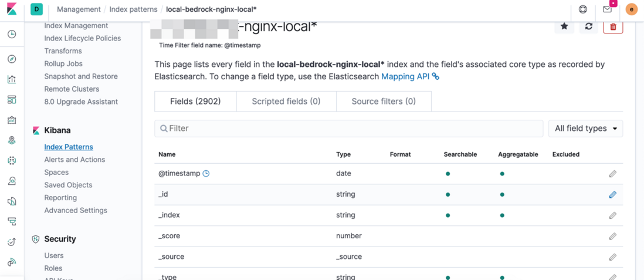Open the space selector 'D' avatar
Viewport: 644px width, 280px height.
click(36, 9)
